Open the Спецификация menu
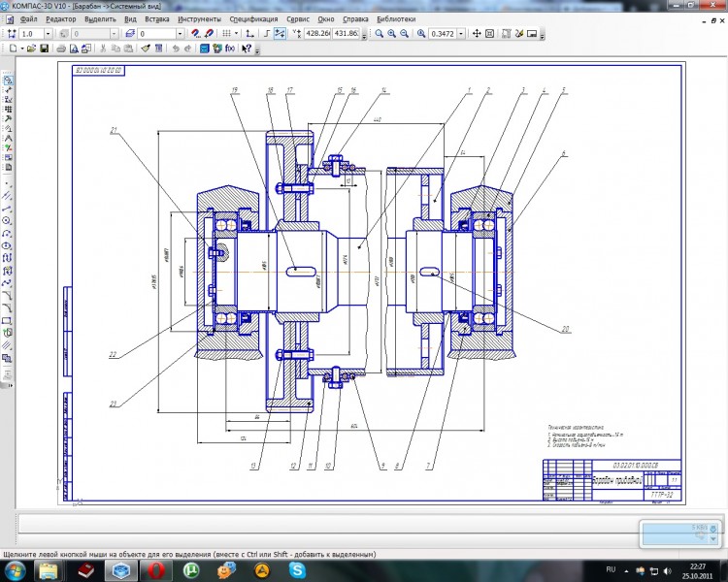The image size is (728, 582). coord(253,19)
